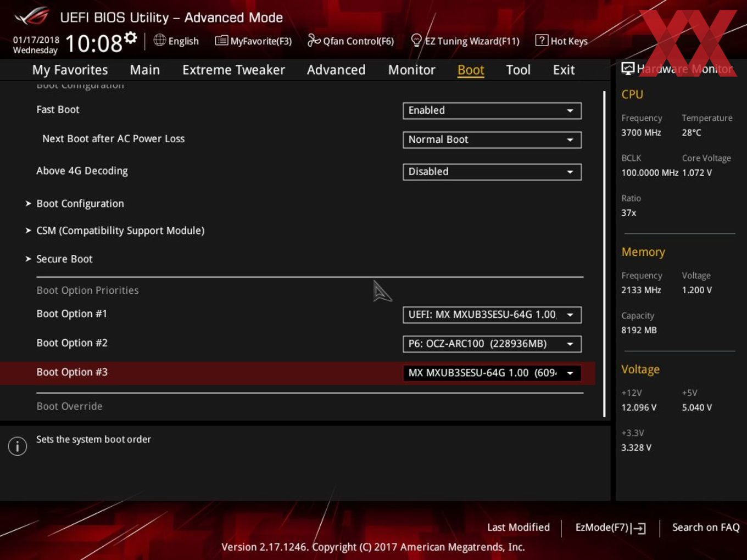Click the Boot Option Priorities heading
This screenshot has height=560, width=747.
pyautogui.click(x=87, y=290)
